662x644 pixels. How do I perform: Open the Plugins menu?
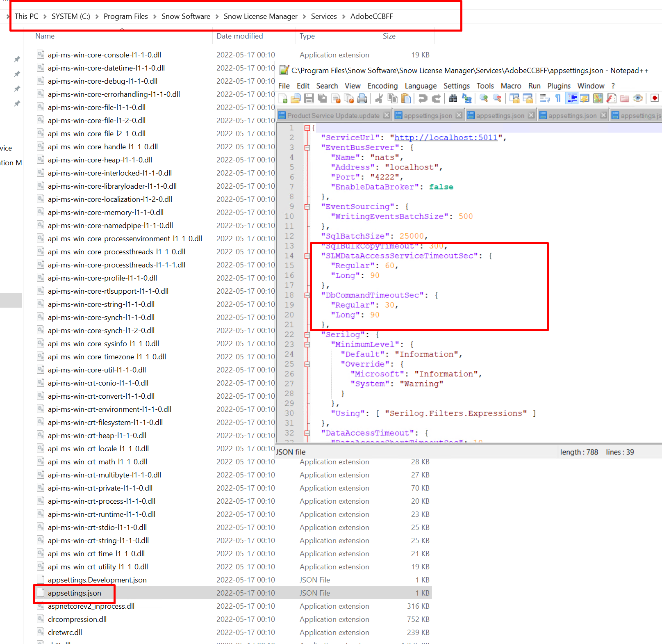pyautogui.click(x=559, y=86)
